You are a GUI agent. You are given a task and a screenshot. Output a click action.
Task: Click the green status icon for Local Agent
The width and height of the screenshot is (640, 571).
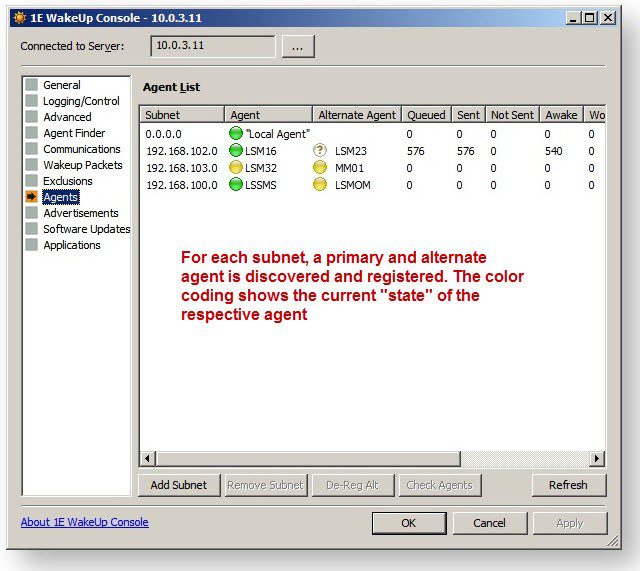pos(236,133)
